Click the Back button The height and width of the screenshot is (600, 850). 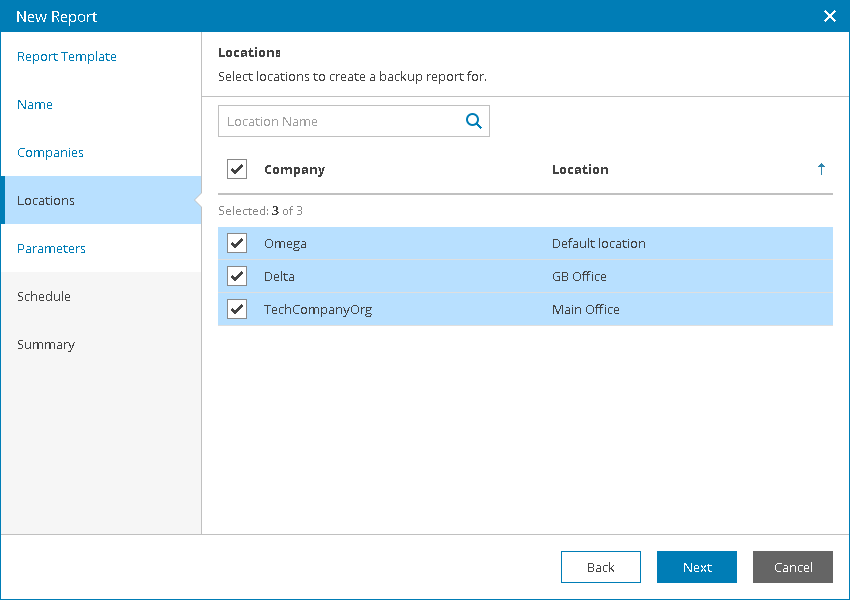coord(601,567)
